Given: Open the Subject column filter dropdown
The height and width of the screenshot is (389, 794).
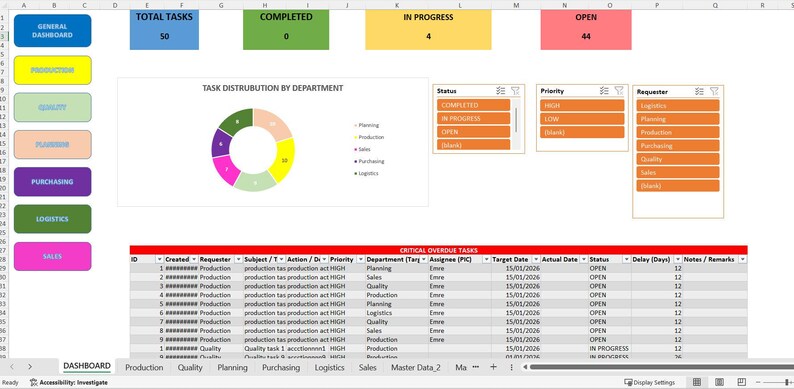Looking at the screenshot, I should (282, 259).
